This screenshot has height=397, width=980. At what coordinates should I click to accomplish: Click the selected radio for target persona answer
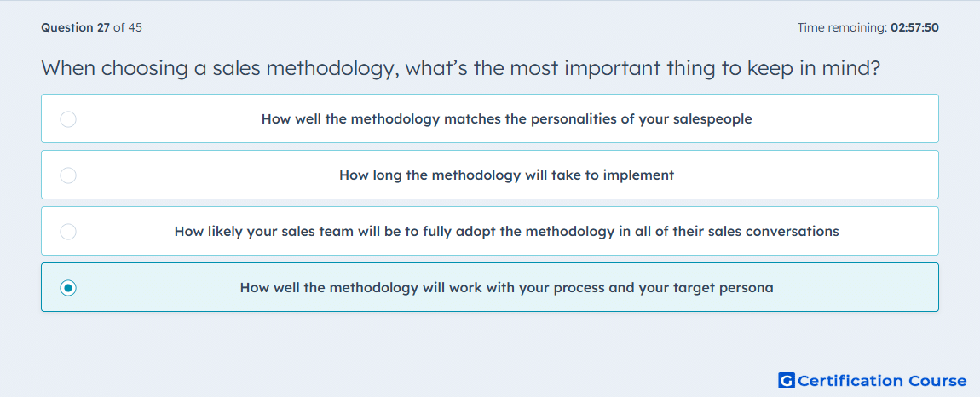point(68,288)
